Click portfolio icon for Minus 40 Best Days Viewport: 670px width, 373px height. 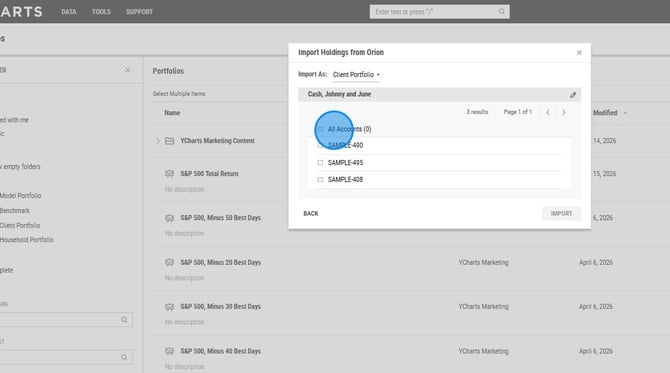(170, 351)
